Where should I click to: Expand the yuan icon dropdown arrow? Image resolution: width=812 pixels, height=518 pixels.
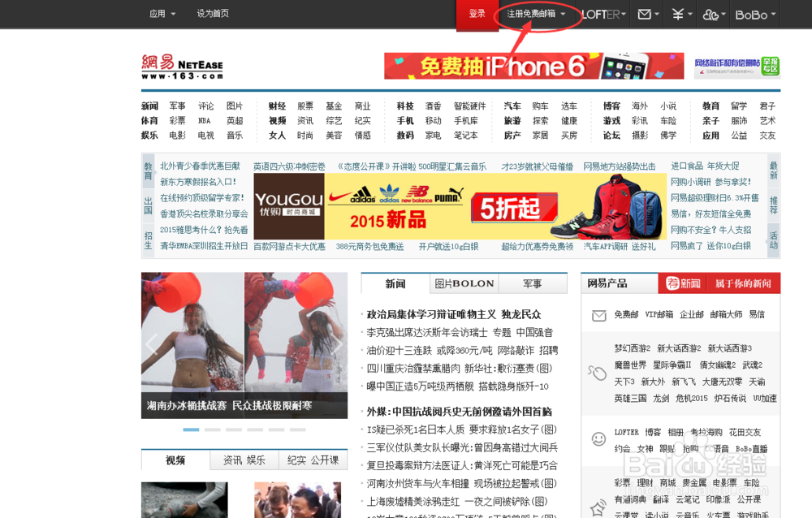tap(689, 14)
